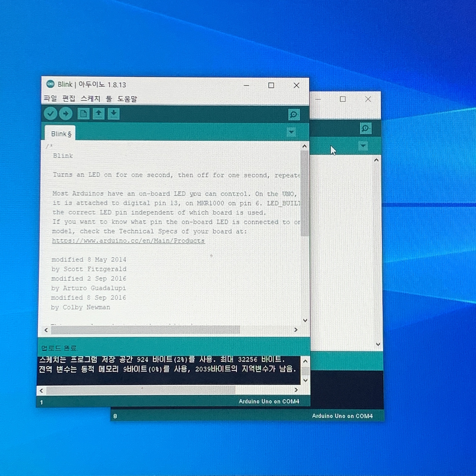The image size is (476, 476).
Task: Click editor horizontal scroll right arrow
Action: (x=296, y=330)
